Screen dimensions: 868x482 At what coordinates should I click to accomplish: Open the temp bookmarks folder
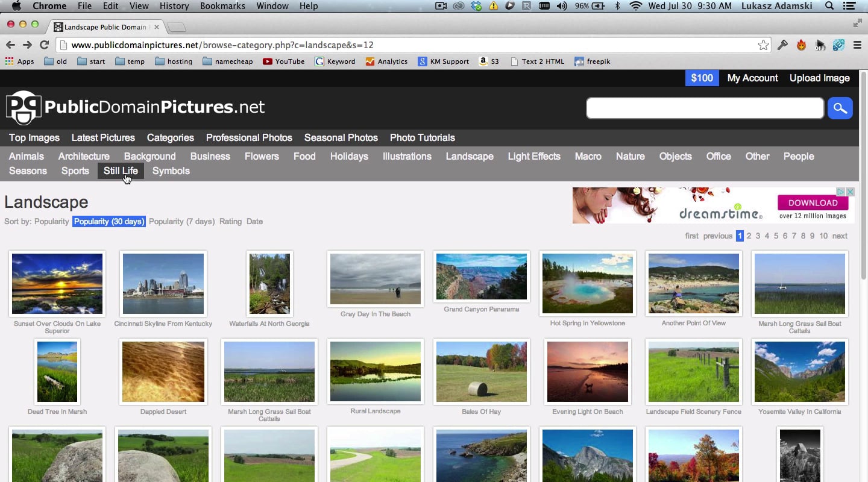130,61
